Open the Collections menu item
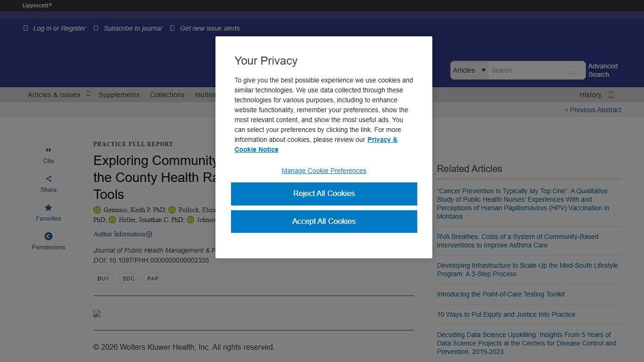 [167, 95]
